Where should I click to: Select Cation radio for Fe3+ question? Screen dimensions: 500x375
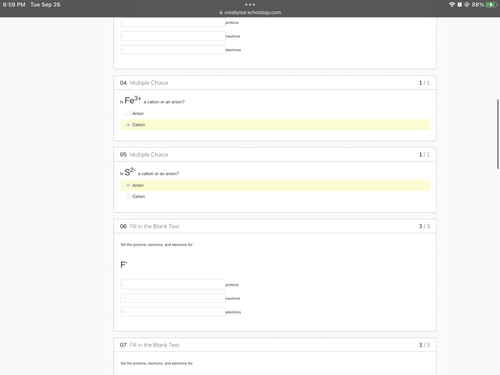coord(128,125)
